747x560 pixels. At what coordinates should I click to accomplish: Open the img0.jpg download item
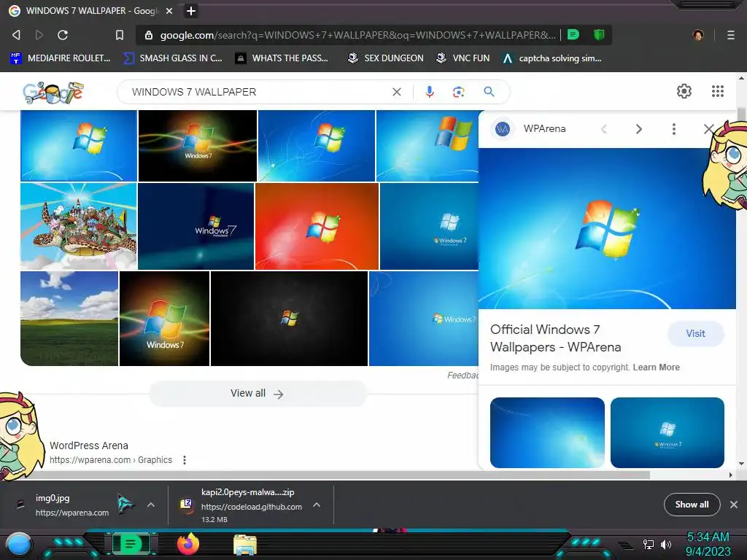(71, 505)
